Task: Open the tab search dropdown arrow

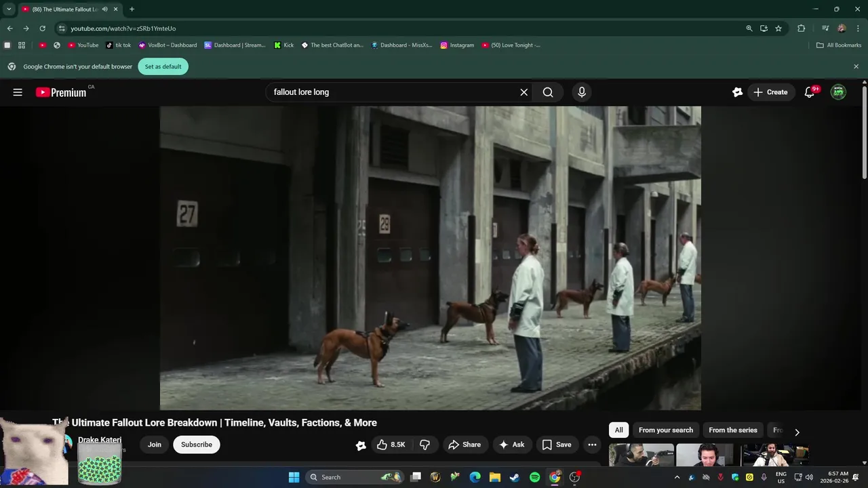Action: tap(9, 9)
